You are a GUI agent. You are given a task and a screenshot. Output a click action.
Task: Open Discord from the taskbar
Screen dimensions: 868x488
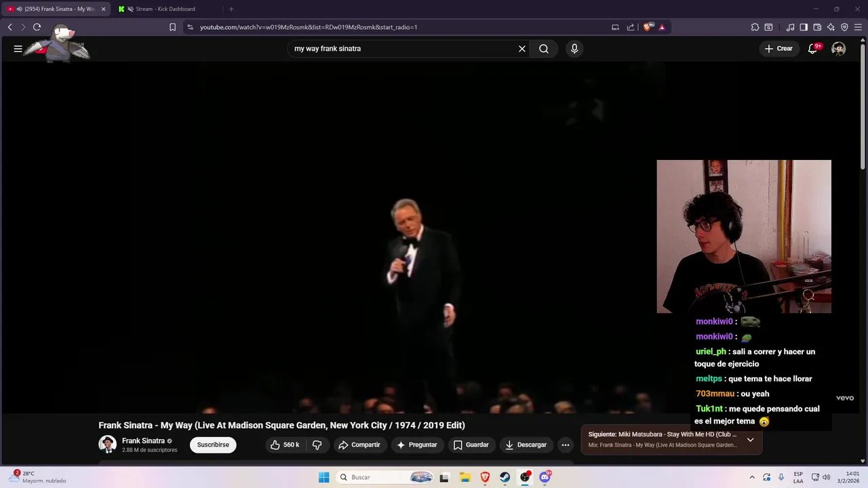[x=545, y=477]
